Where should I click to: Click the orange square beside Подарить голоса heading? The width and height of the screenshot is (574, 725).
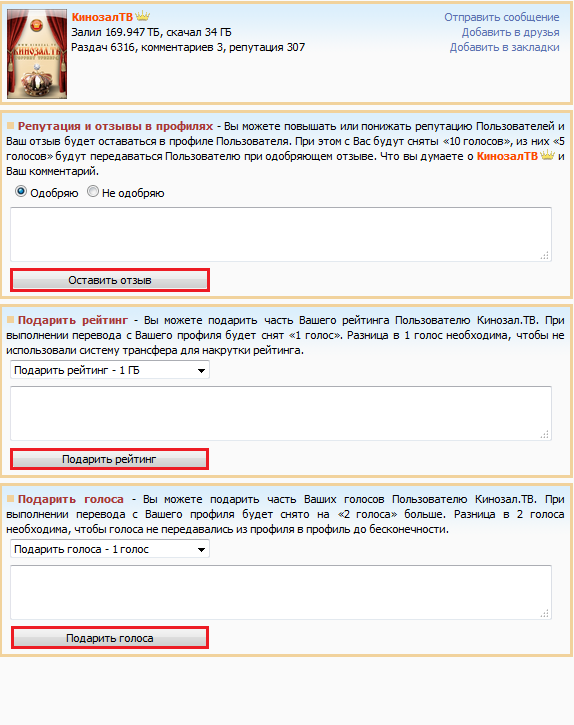[x=11, y=499]
